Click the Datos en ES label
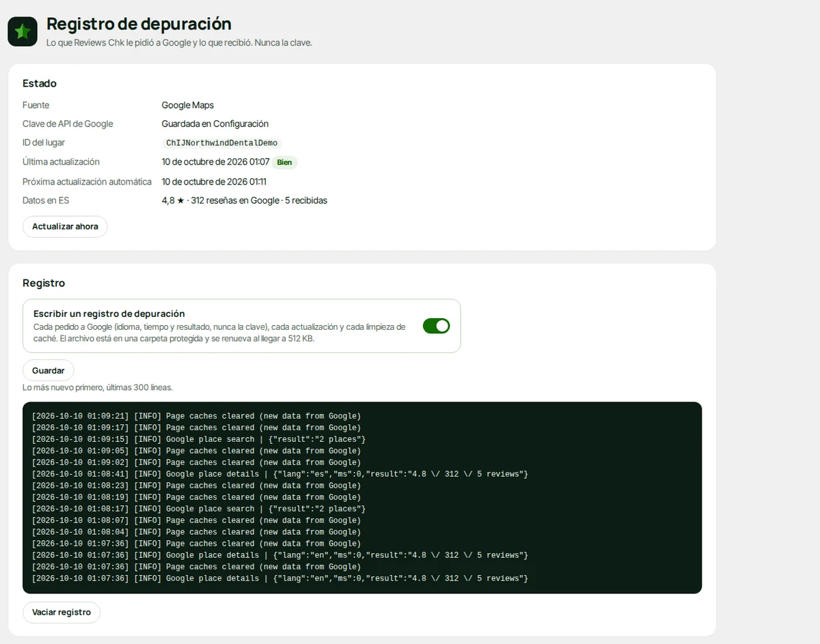Image resolution: width=820 pixels, height=644 pixels. click(x=46, y=201)
